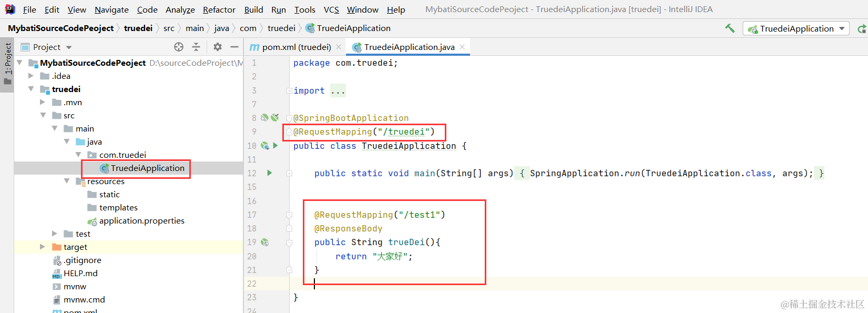
Task: Open the Run menu
Action: click(x=279, y=9)
